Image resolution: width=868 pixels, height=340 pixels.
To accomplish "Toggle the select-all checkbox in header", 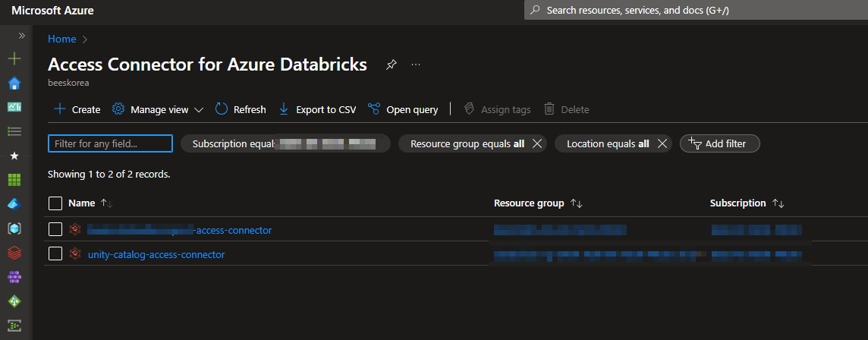I will pos(55,203).
